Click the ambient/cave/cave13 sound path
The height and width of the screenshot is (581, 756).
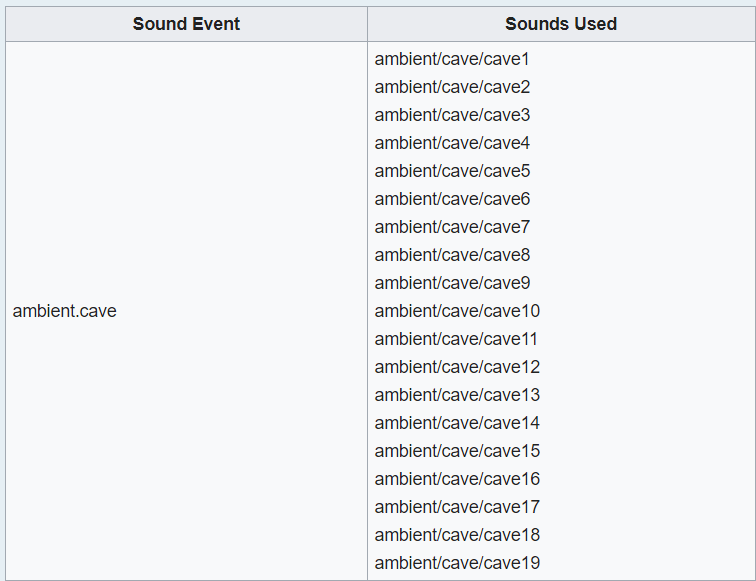pos(457,395)
